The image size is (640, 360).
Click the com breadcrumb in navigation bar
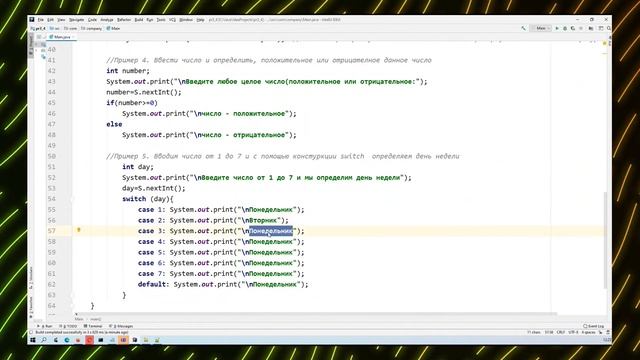[70, 29]
